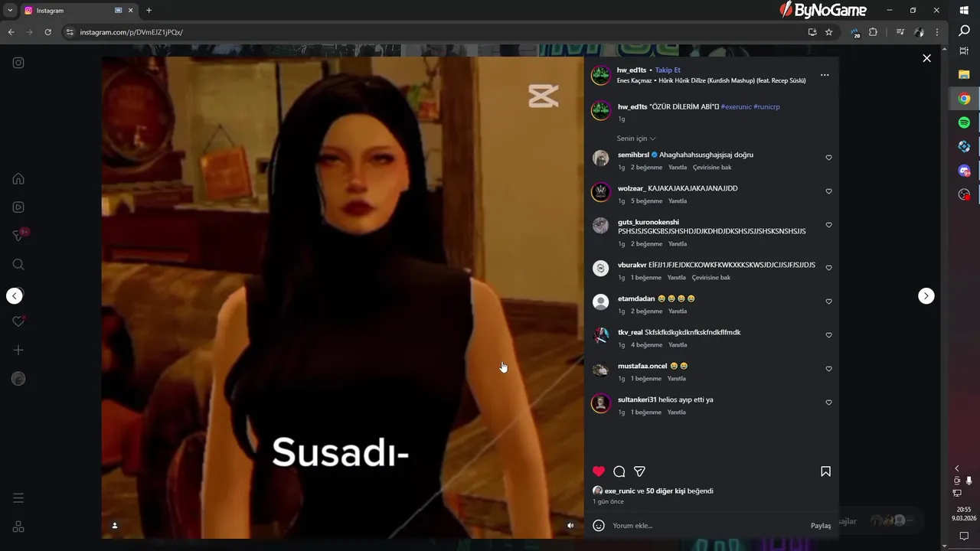The height and width of the screenshot is (551, 980).
Task: Open post options three-dot menu
Action: (x=825, y=75)
